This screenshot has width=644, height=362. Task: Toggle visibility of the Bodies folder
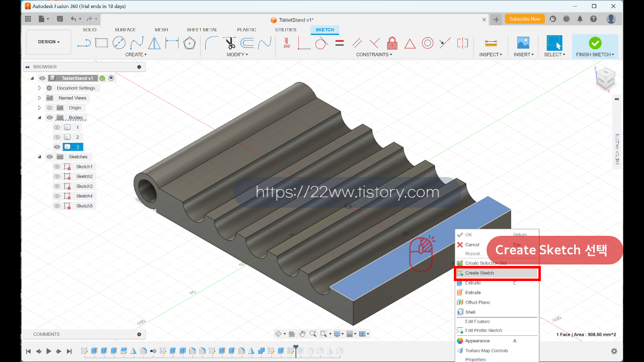50,117
